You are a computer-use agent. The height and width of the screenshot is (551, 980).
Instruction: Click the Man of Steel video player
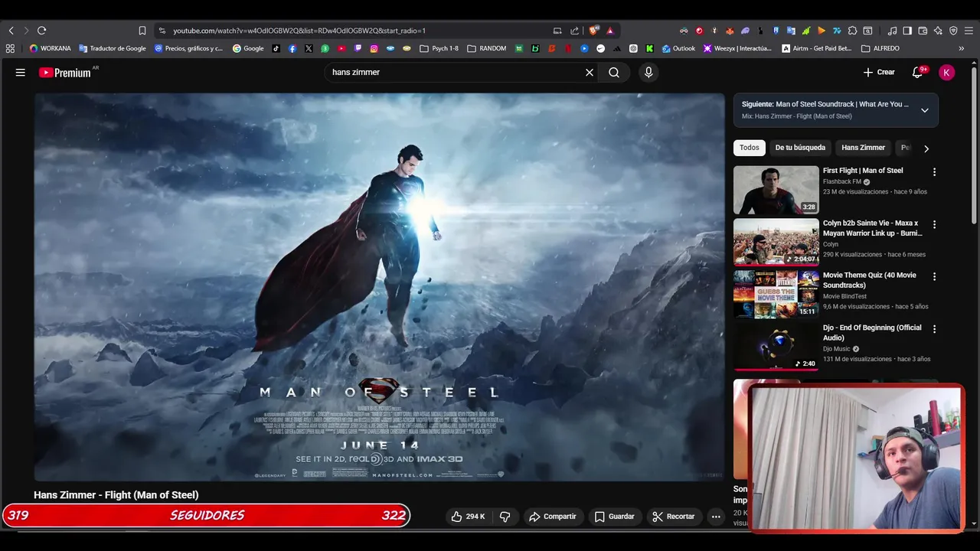(x=379, y=287)
